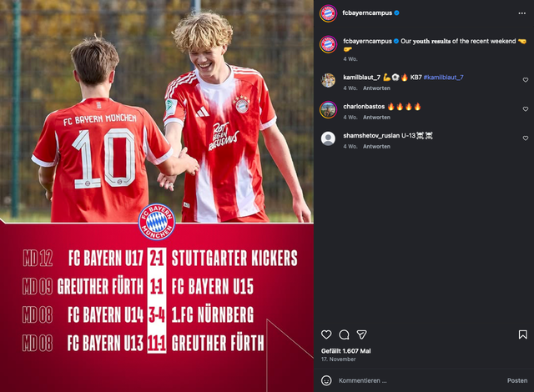
Task: Open charlonbastos's profile avatar
Action: [328, 109]
